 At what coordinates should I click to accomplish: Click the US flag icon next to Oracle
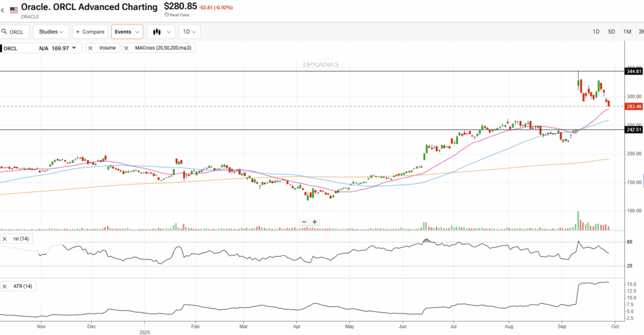tap(14, 10)
